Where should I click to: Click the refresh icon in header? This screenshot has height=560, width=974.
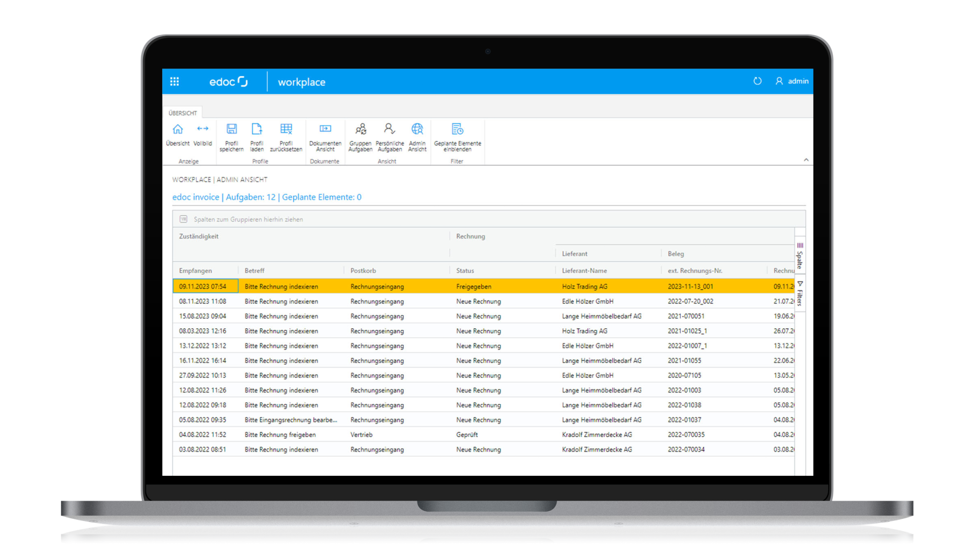tap(757, 81)
